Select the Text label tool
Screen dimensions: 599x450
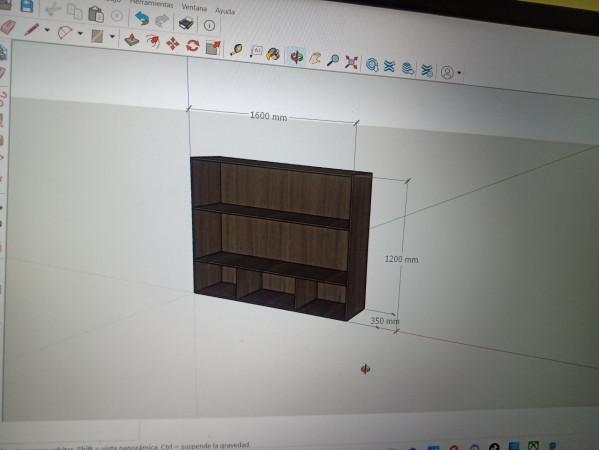[x=256, y=52]
